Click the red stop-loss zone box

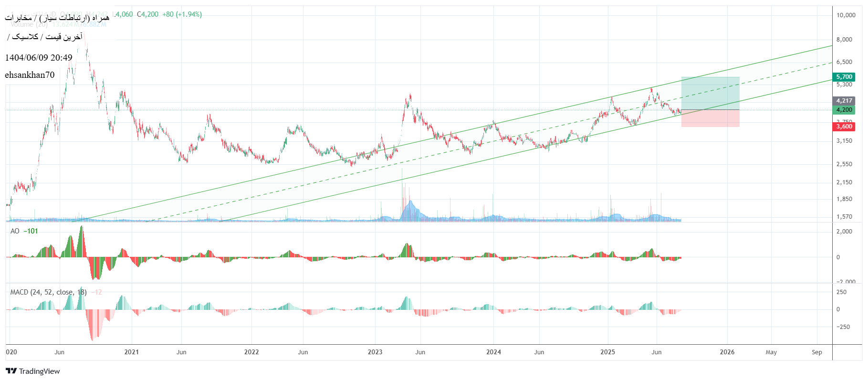click(x=710, y=118)
